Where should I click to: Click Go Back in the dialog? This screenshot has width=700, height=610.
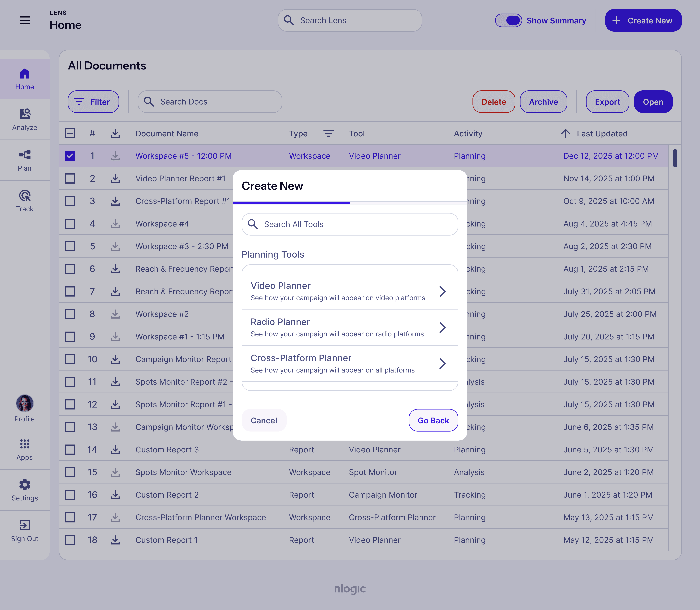[433, 420]
